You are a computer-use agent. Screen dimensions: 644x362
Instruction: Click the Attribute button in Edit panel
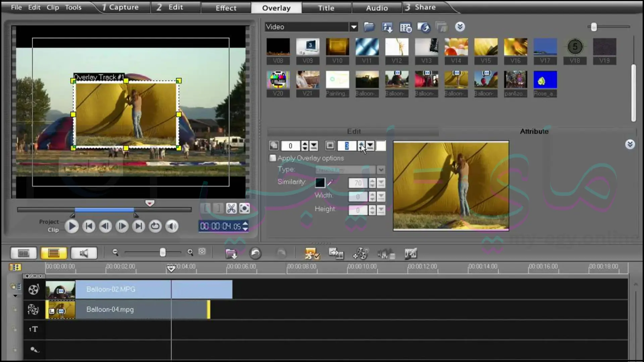pyautogui.click(x=534, y=131)
